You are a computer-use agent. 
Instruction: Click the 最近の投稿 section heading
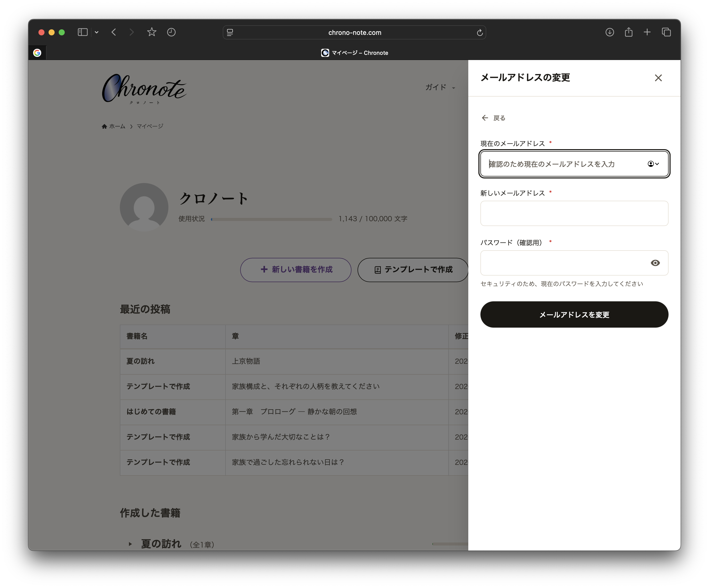(x=145, y=309)
